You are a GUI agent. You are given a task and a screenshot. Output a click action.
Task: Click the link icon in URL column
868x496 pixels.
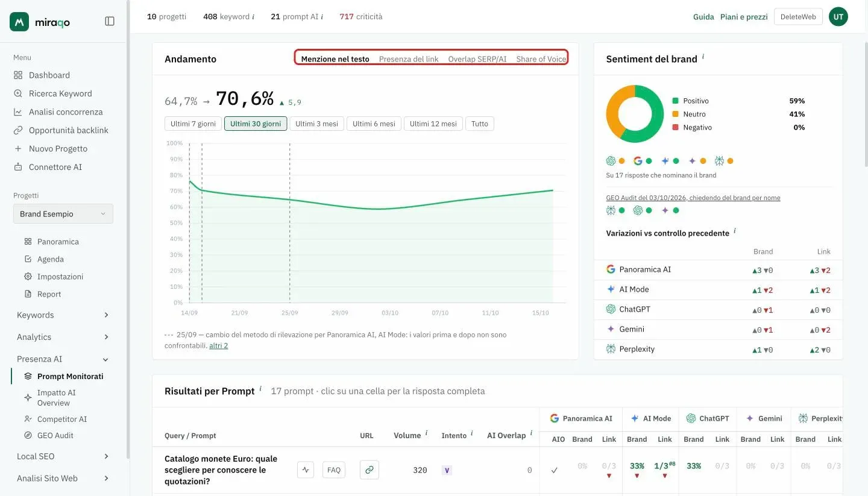click(370, 469)
